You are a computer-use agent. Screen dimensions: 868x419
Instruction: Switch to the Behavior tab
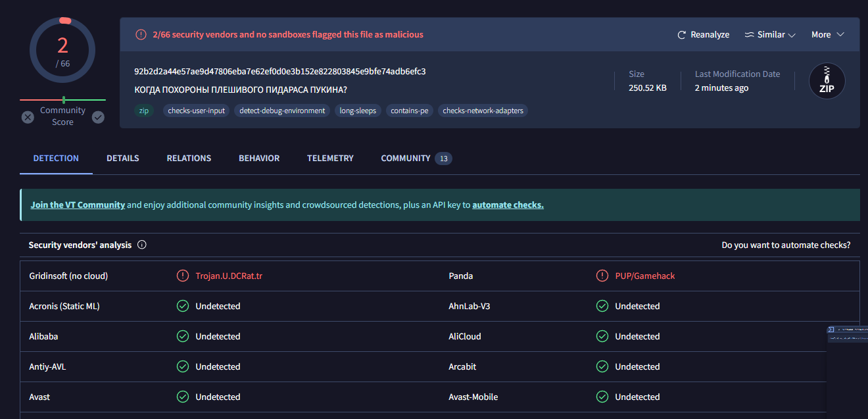[x=259, y=159]
